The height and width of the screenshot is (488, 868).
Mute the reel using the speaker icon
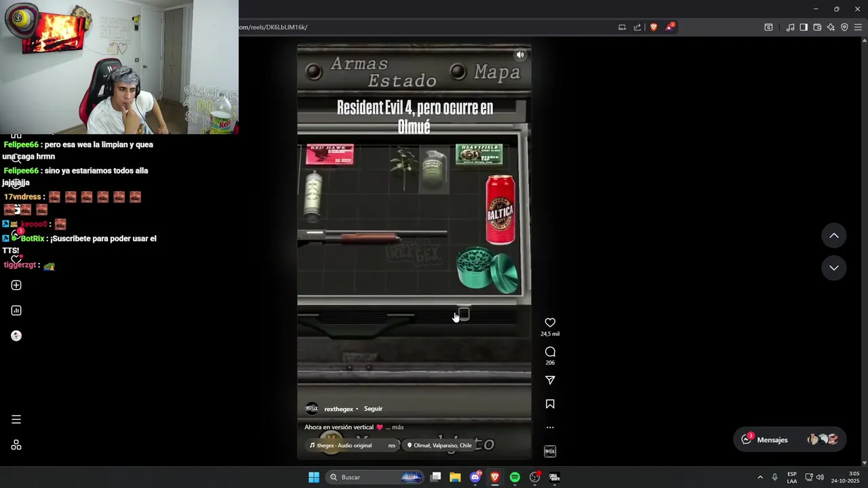click(x=520, y=55)
